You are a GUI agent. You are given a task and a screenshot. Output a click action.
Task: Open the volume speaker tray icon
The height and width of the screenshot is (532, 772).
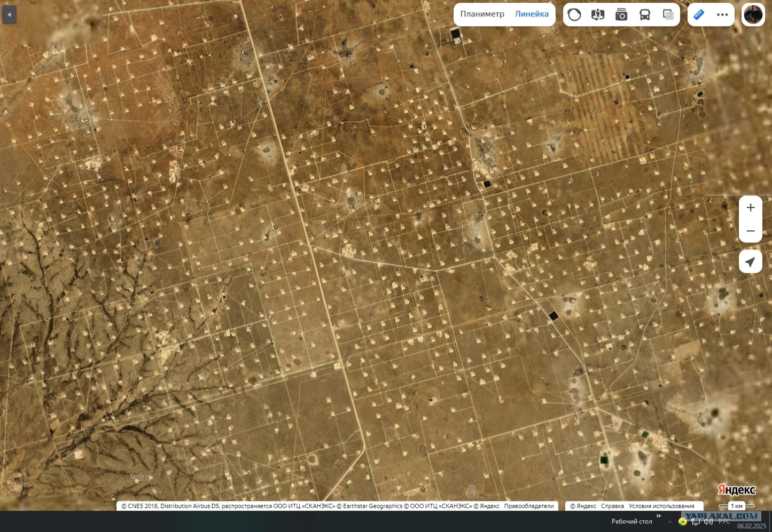click(x=709, y=522)
